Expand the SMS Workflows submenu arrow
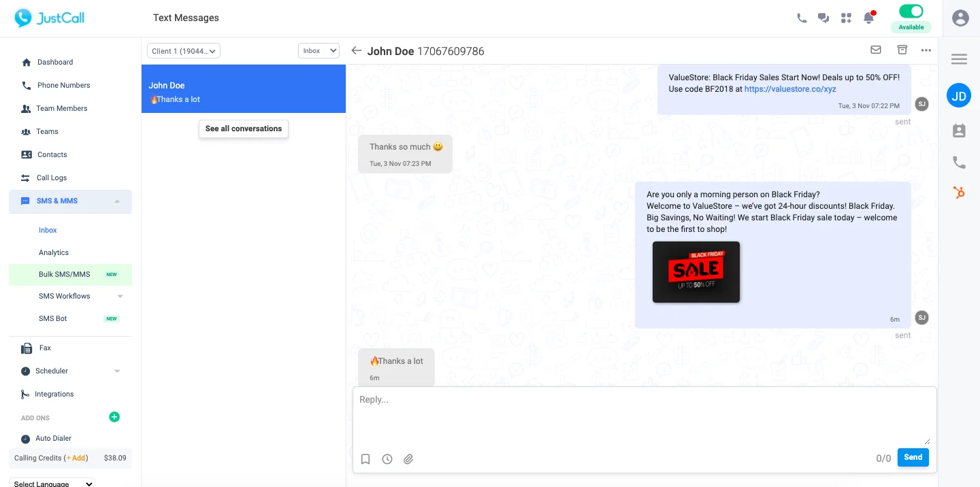 pos(120,297)
